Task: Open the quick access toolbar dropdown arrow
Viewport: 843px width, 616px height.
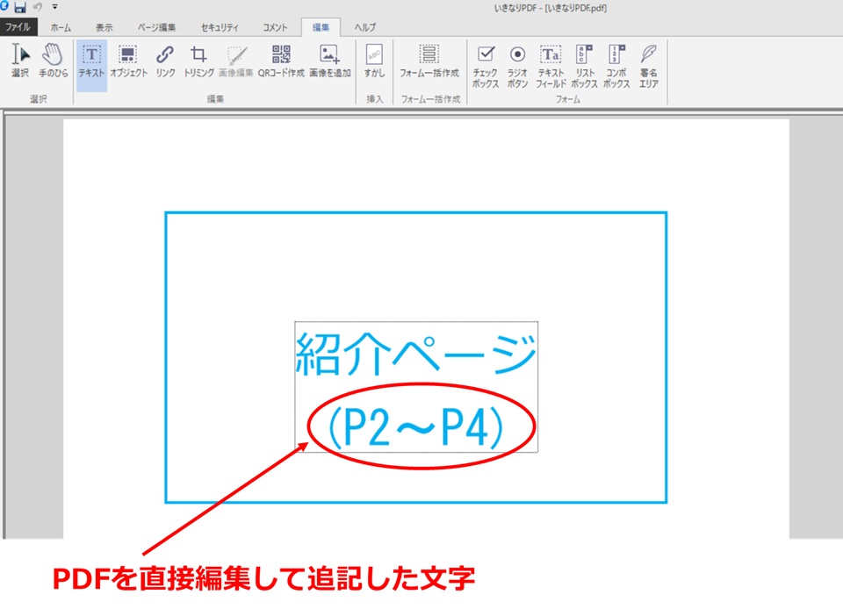Action: pyautogui.click(x=54, y=7)
